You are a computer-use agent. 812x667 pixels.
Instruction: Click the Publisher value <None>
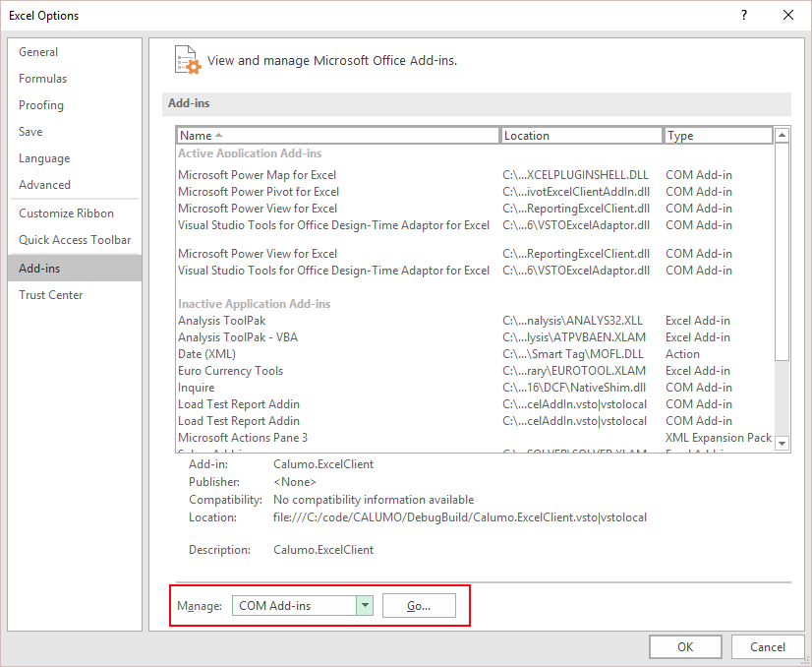[295, 482]
